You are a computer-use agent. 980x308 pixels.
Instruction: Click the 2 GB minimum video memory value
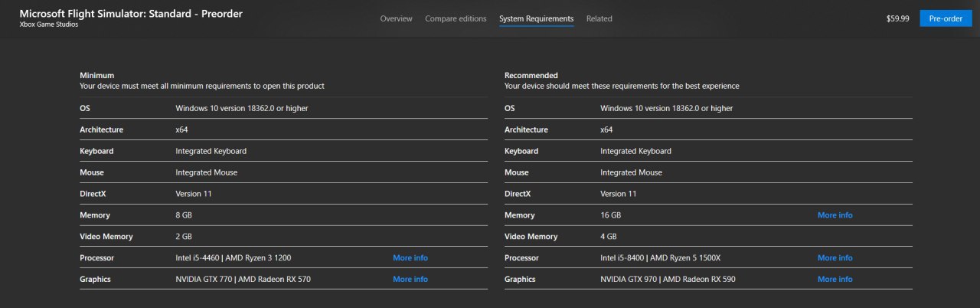coord(184,237)
